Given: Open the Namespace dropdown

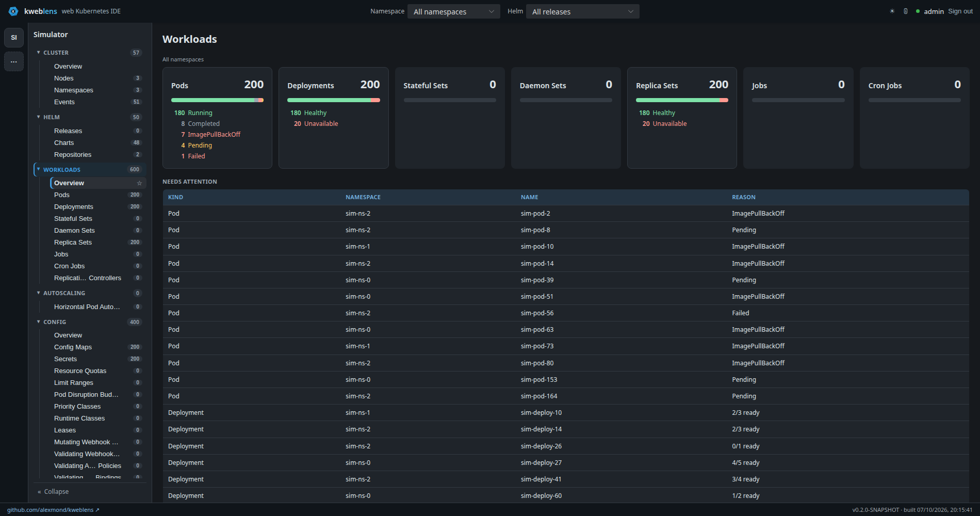Looking at the screenshot, I should click(454, 11).
